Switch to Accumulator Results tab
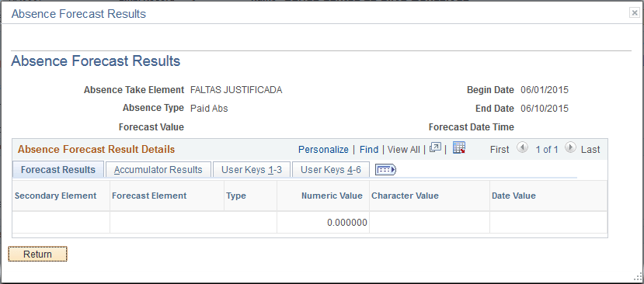Screen dimensions: 644x284 (158, 169)
